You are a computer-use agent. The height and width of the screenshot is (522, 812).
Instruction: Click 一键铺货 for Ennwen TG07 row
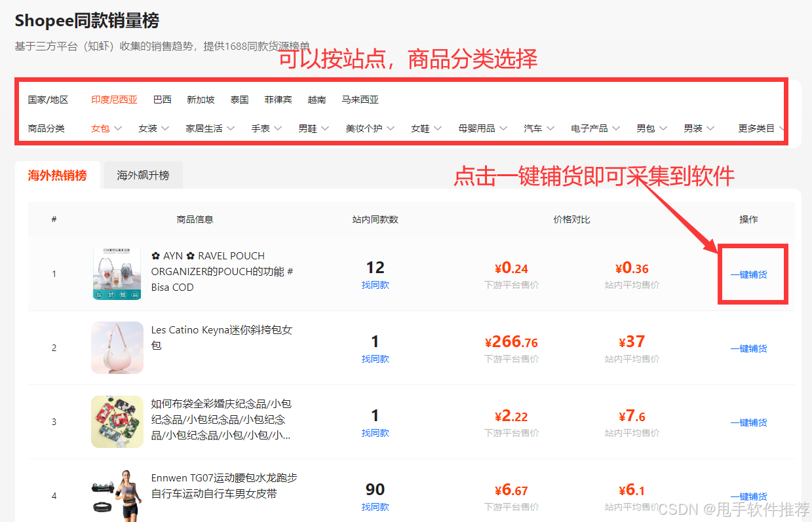tap(748, 496)
